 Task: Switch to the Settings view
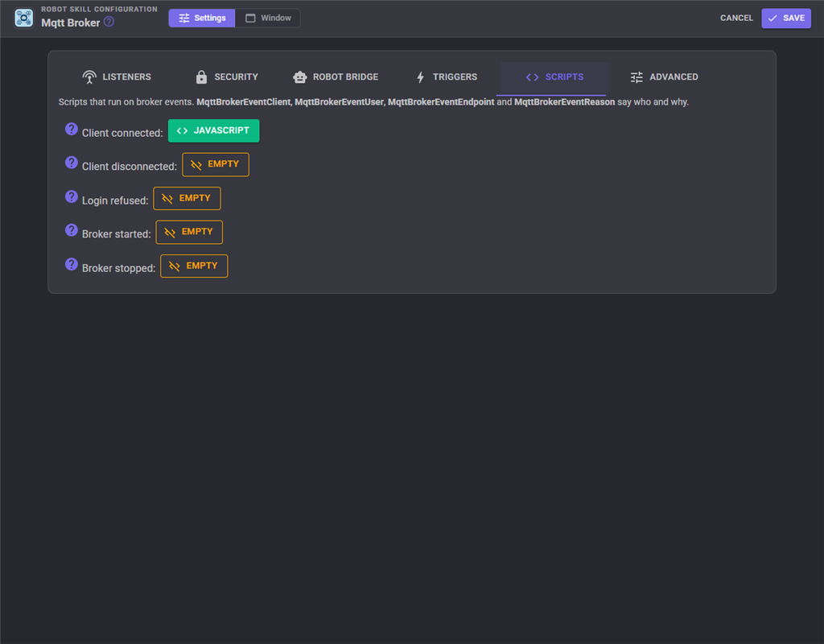202,18
